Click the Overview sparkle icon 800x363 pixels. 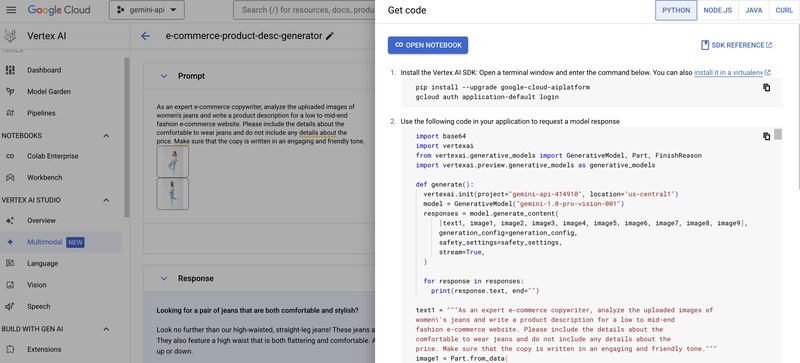[10, 221]
